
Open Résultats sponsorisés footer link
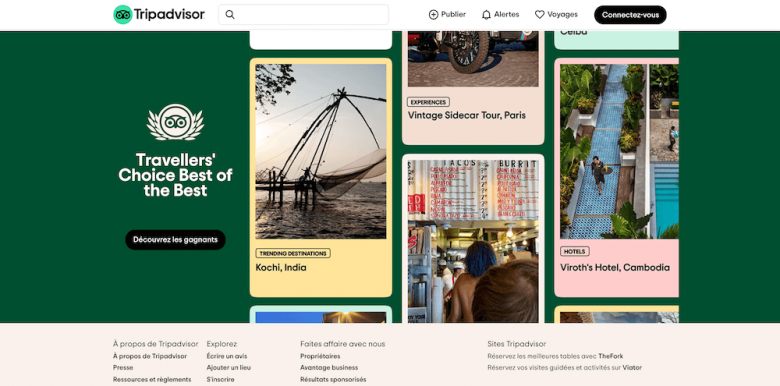click(x=333, y=380)
